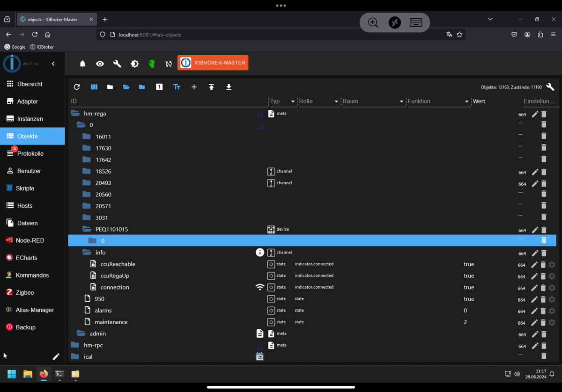Open system settings wrench in top bar
This screenshot has height=392, width=562.
pyautogui.click(x=117, y=64)
